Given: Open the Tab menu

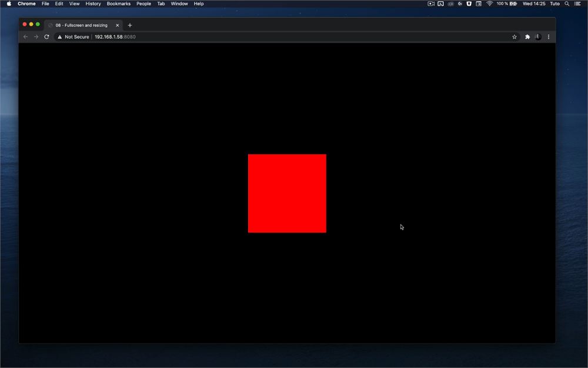Looking at the screenshot, I should [x=161, y=4].
